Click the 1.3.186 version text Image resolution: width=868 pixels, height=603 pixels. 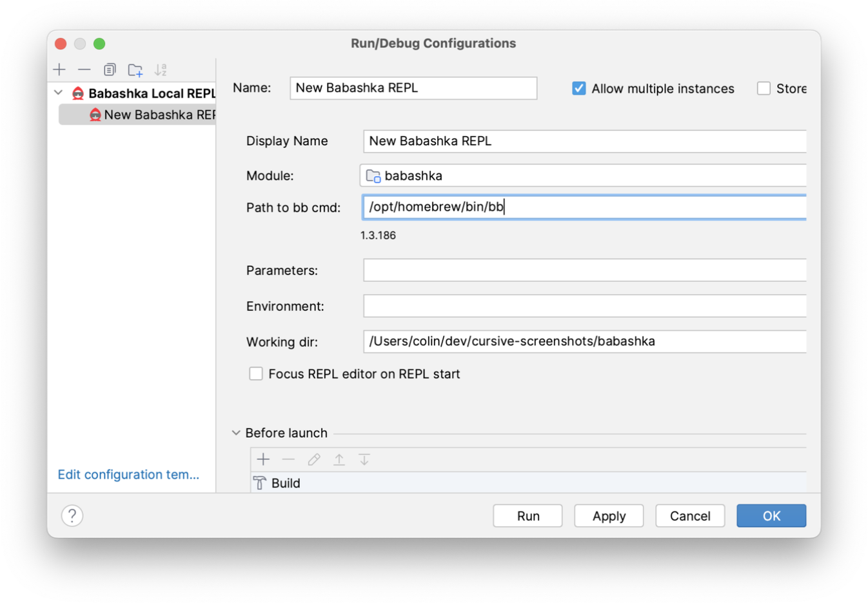click(x=379, y=235)
